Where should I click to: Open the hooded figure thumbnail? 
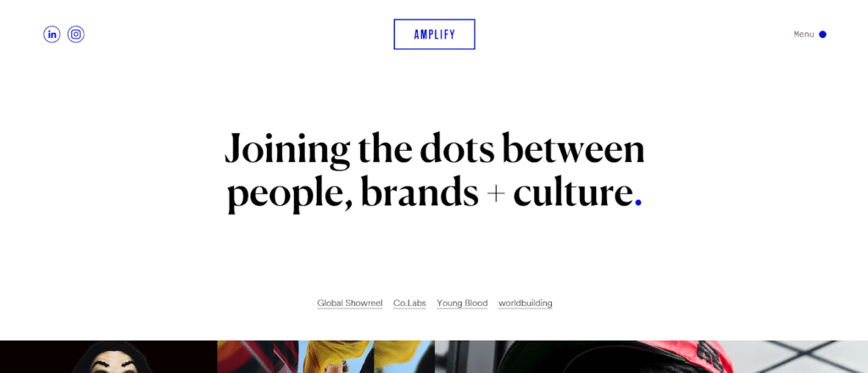108,357
